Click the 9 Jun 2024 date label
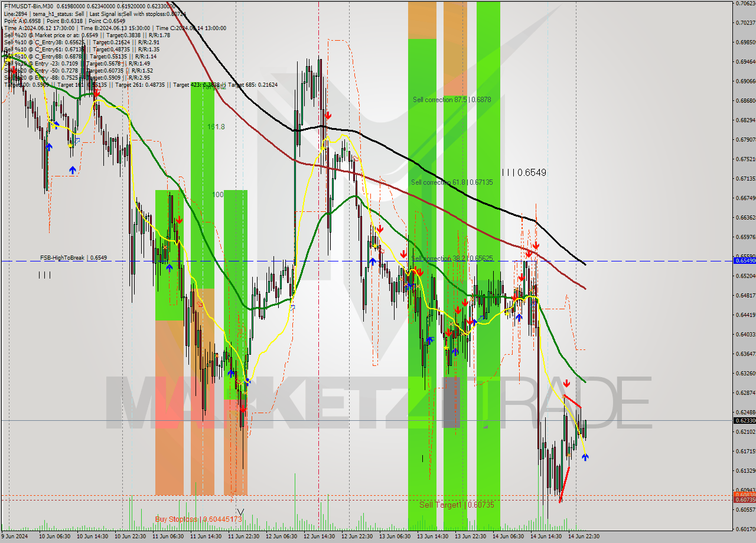The height and width of the screenshot is (543, 756). [x=15, y=537]
